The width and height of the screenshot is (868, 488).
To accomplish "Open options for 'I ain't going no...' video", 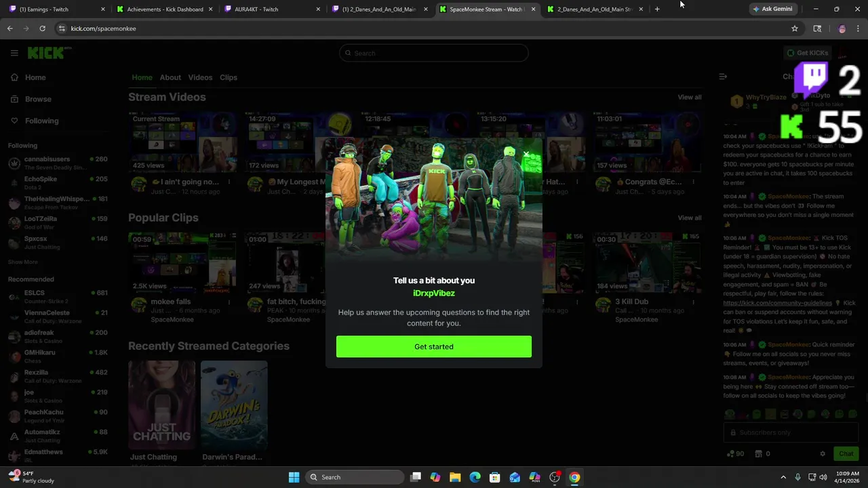I will pos(229,182).
